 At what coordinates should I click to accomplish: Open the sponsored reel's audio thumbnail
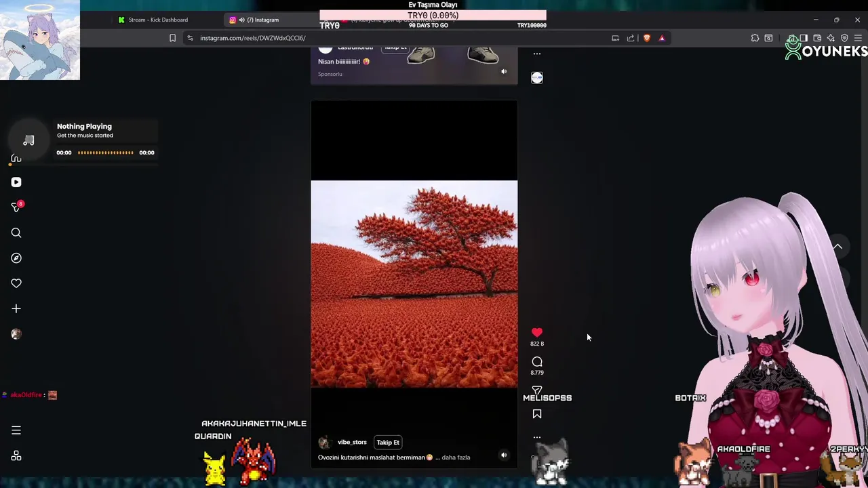coord(537,78)
